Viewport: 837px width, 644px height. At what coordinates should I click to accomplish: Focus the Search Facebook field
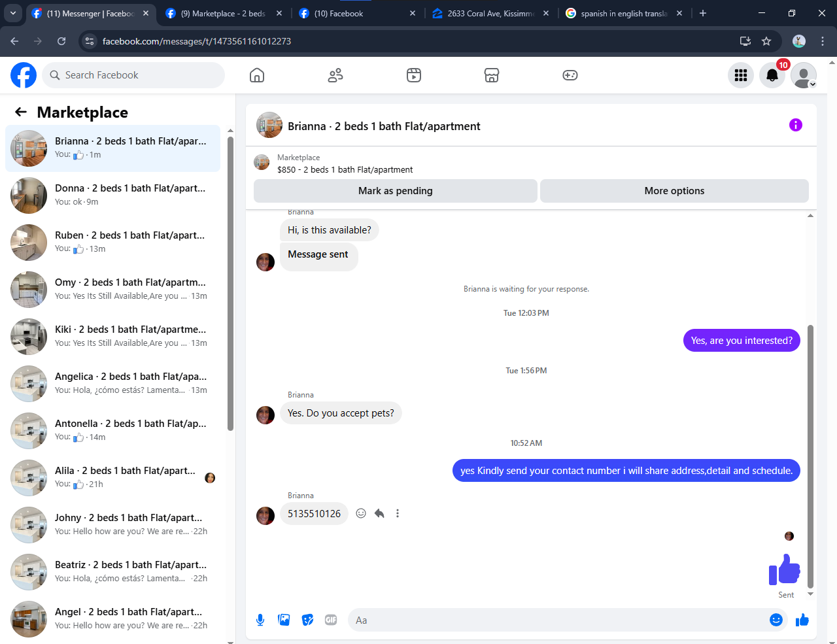click(x=133, y=75)
